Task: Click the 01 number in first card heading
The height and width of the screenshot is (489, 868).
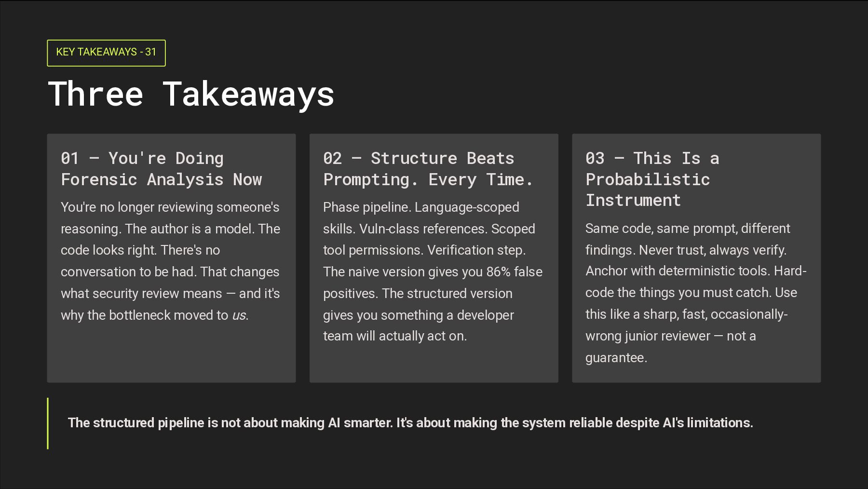Action: click(x=70, y=158)
